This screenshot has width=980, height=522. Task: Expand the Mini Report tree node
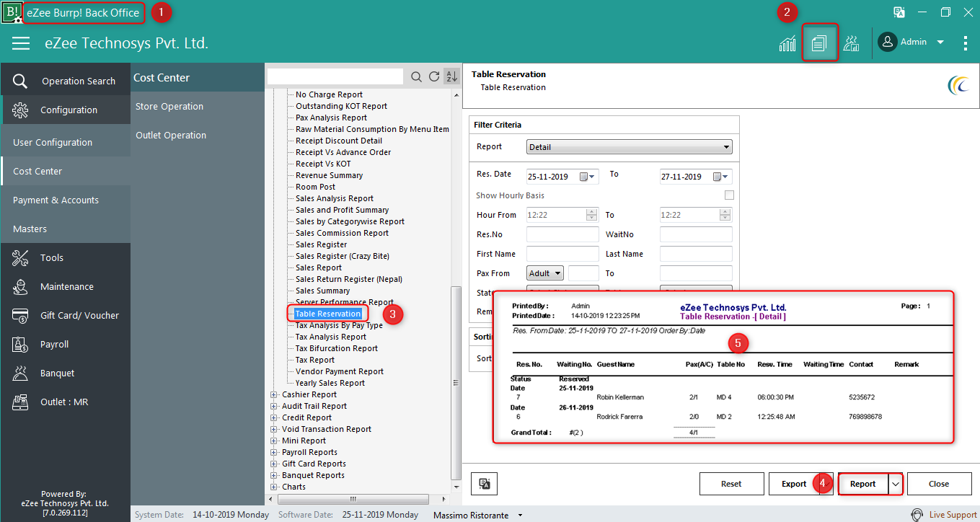coord(274,441)
